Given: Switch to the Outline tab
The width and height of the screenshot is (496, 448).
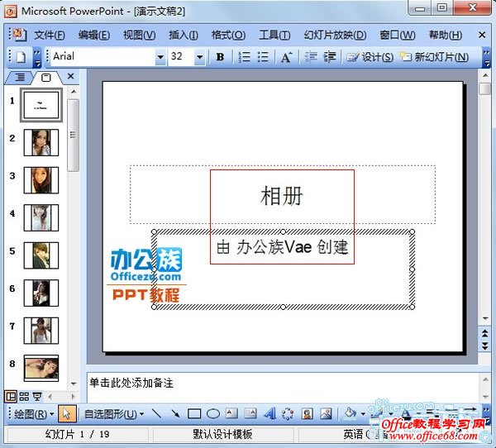Looking at the screenshot, I should pos(20,77).
